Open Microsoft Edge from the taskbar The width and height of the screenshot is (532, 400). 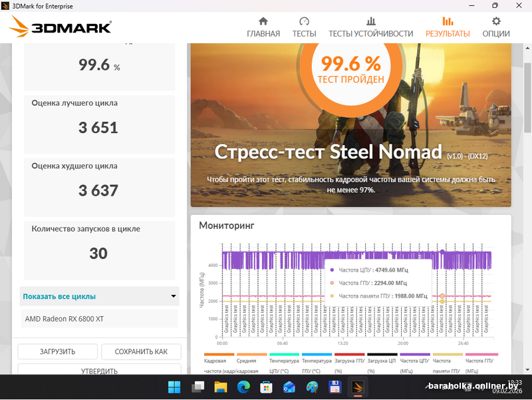click(243, 387)
